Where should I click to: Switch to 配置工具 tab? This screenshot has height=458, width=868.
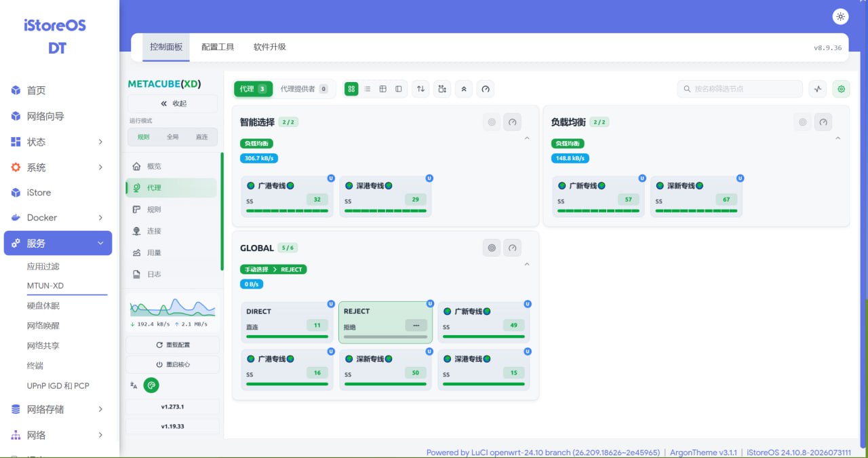point(218,47)
